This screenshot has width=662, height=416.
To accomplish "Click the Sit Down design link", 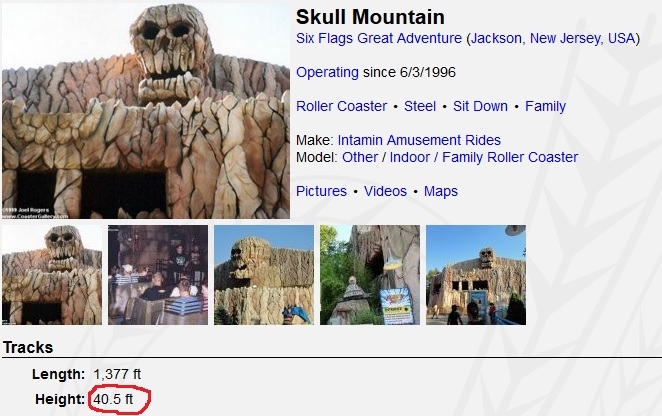I will click(480, 106).
